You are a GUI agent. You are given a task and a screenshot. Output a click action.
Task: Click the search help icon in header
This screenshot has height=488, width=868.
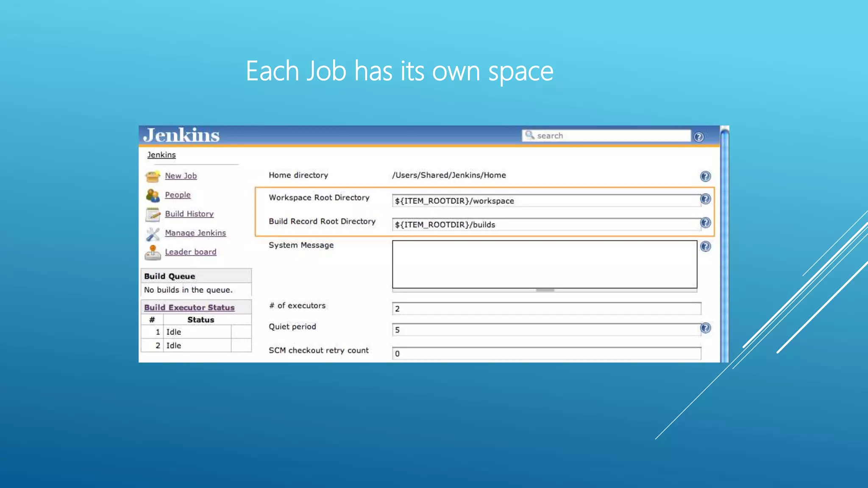click(x=698, y=137)
